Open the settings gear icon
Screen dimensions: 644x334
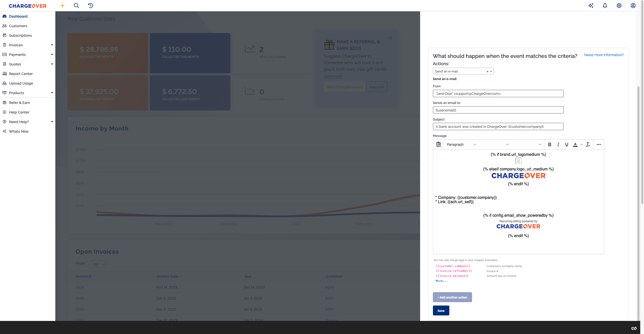point(619,6)
